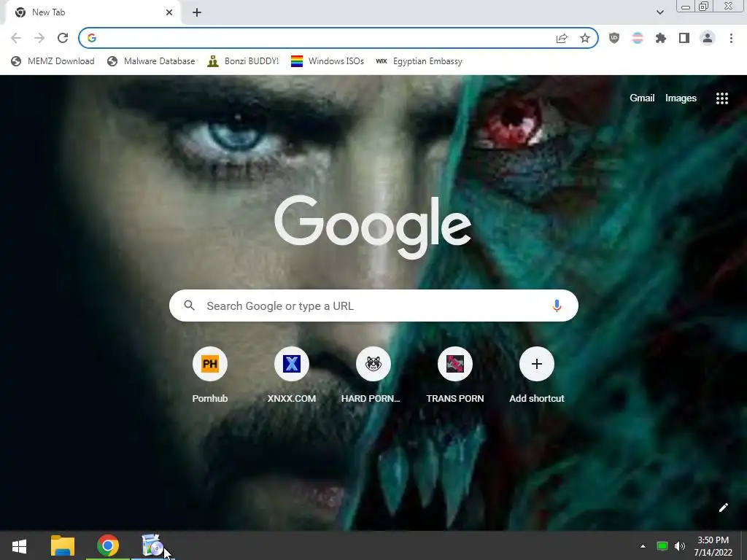Viewport: 747px width, 560px height.
Task: Open the Chrome three-dot menu
Action: click(731, 38)
